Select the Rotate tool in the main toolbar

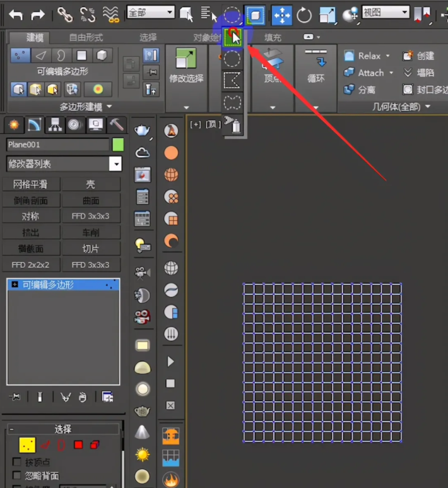tap(304, 14)
